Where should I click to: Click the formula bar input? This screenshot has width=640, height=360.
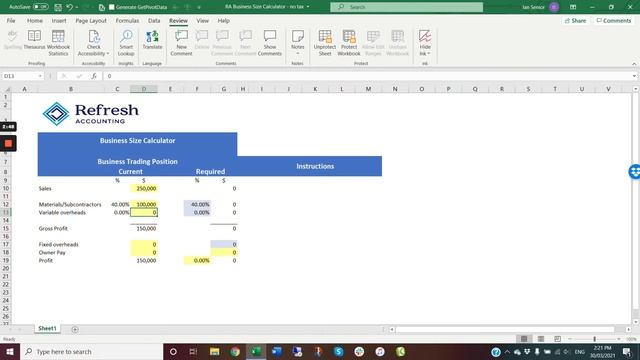(x=367, y=76)
